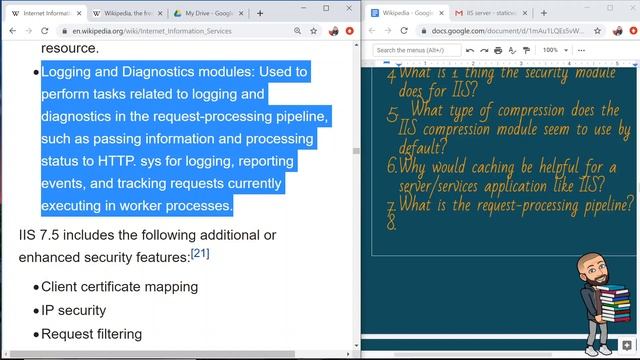Open a new tab in the right browser
The width and height of the screenshot is (640, 360).
tap(544, 13)
